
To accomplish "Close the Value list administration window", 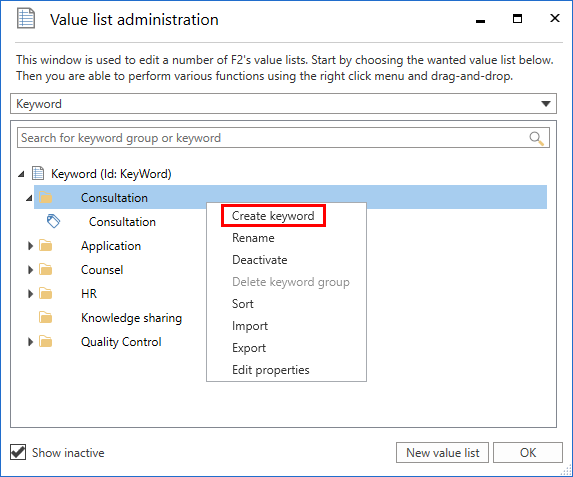I will pyautogui.click(x=554, y=18).
